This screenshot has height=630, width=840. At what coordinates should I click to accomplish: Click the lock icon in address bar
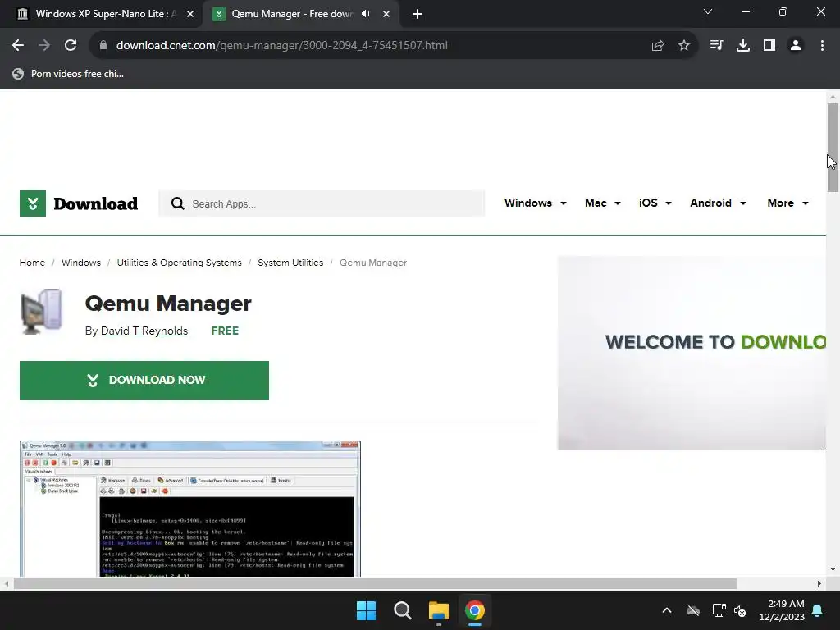click(103, 46)
